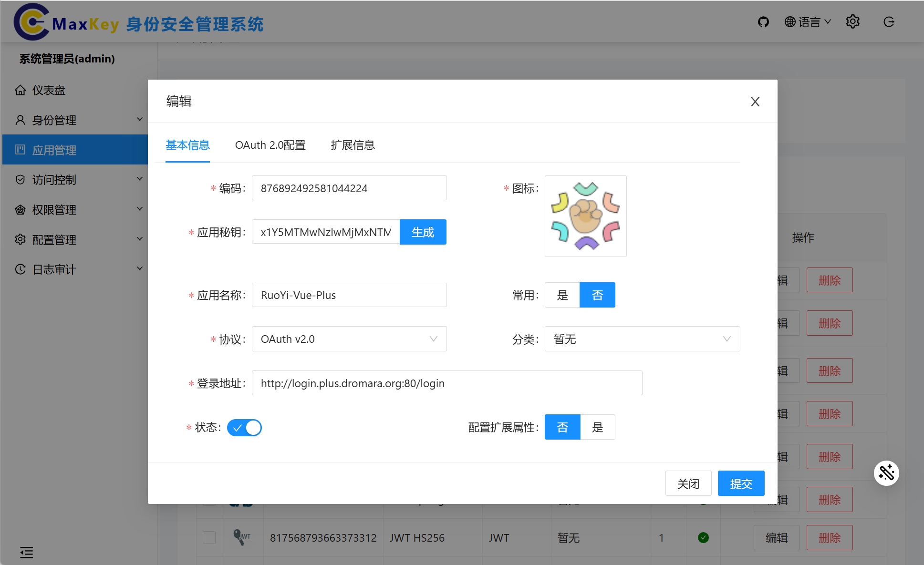Image resolution: width=924 pixels, height=565 pixels.
Task: Click the 日志审计 clock icon
Action: click(x=20, y=269)
